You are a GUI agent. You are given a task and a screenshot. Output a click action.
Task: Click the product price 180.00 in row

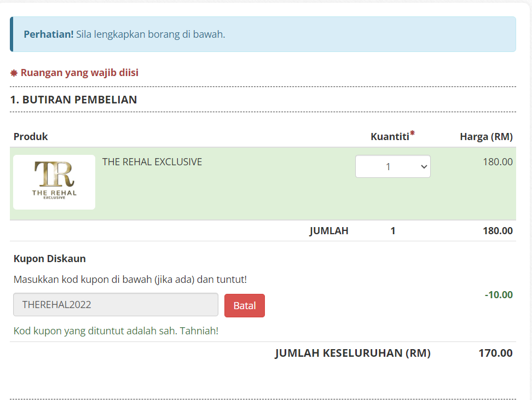(498, 162)
